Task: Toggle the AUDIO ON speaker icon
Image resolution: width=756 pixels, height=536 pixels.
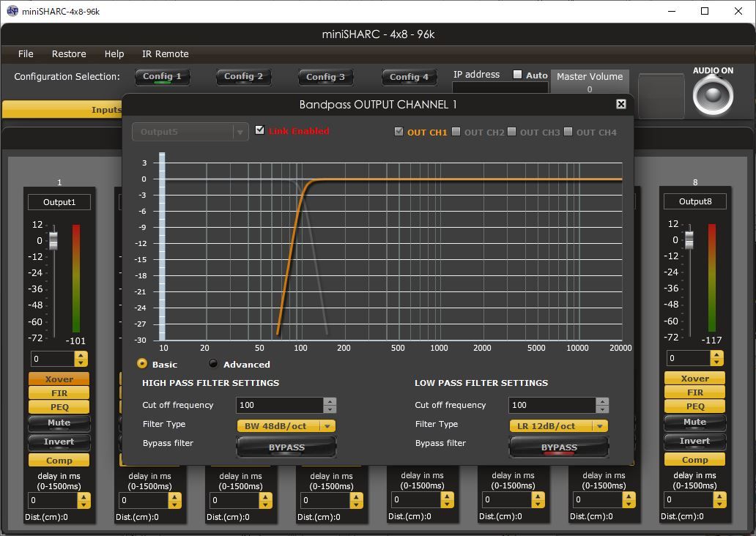Action: click(x=713, y=95)
